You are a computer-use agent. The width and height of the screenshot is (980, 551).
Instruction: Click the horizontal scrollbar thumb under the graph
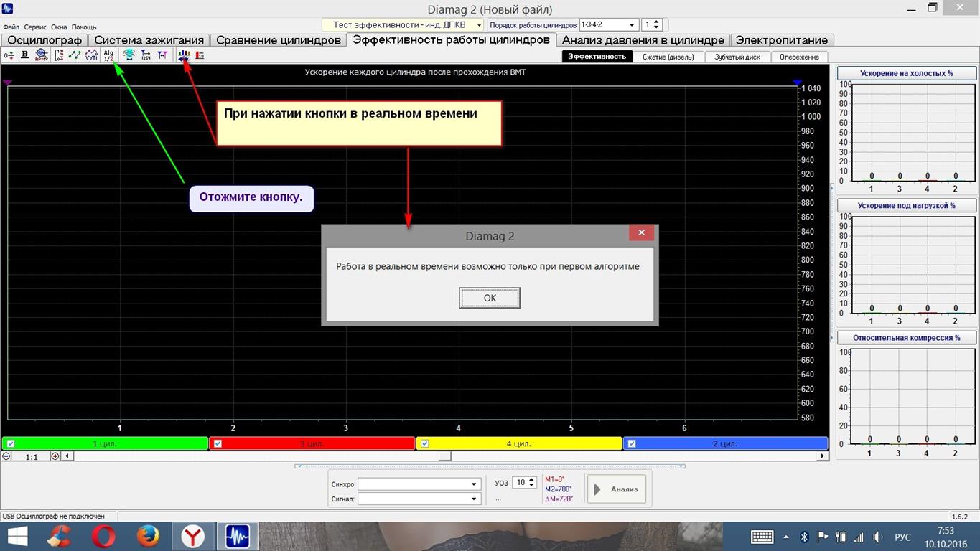pos(444,456)
